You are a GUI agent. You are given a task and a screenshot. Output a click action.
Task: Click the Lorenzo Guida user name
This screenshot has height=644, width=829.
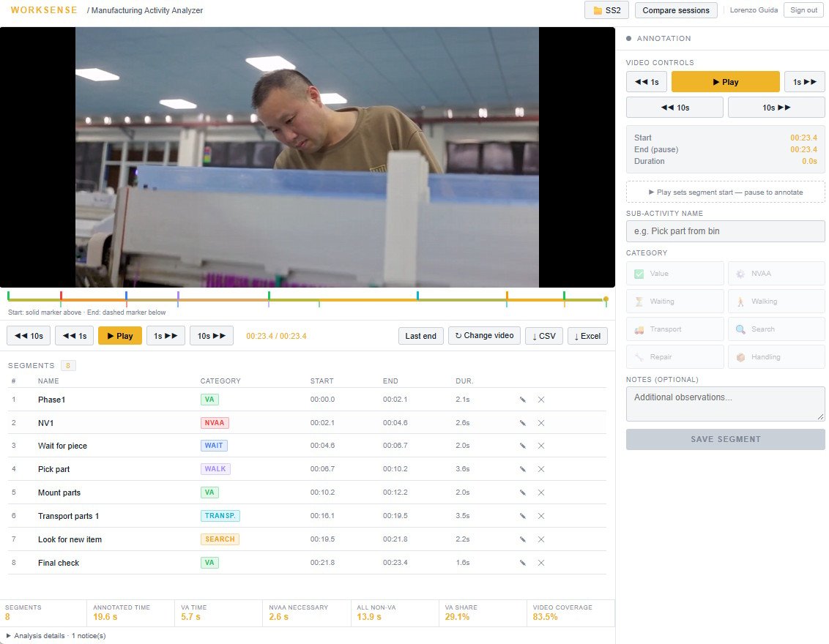tap(754, 10)
